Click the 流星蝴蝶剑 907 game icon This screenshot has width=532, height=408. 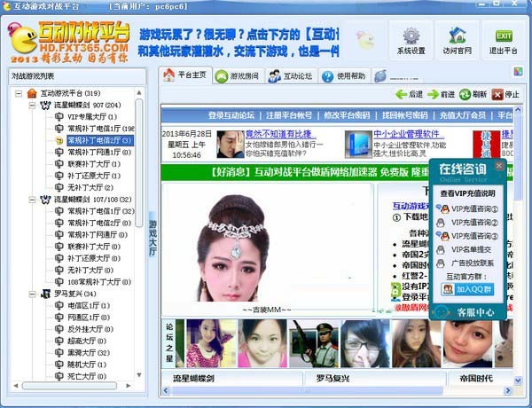click(x=45, y=105)
